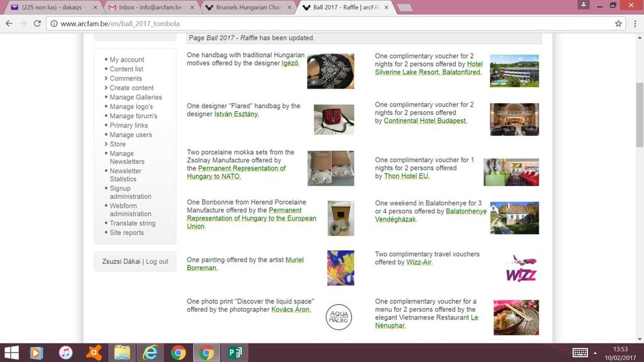The height and width of the screenshot is (362, 644).
Task: Click the Aqua Macro logo image
Action: (339, 317)
